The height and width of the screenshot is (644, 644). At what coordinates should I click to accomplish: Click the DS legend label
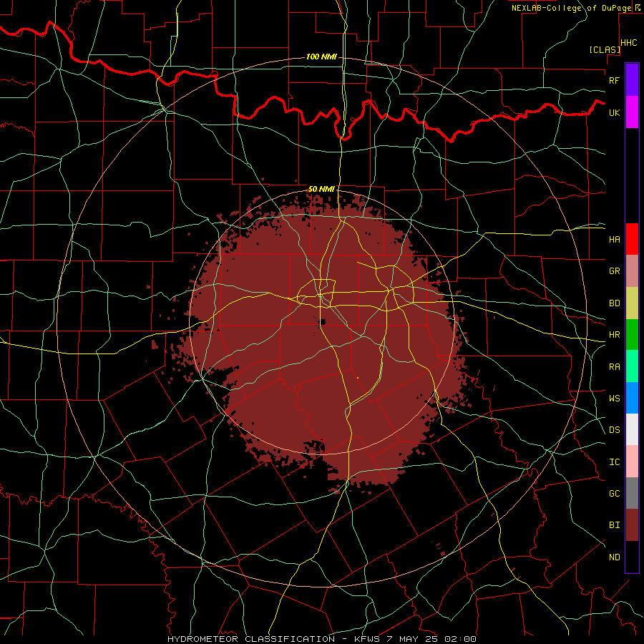[615, 429]
